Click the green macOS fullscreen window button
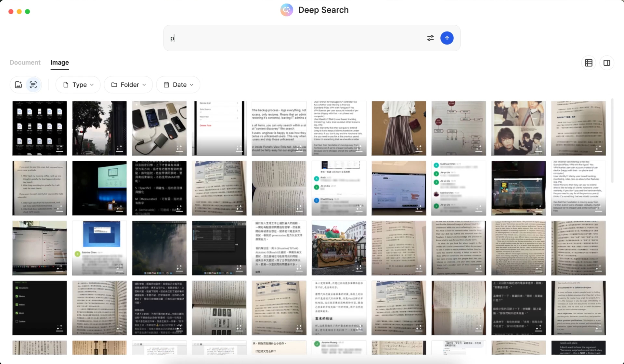624x364 pixels. [28, 11]
